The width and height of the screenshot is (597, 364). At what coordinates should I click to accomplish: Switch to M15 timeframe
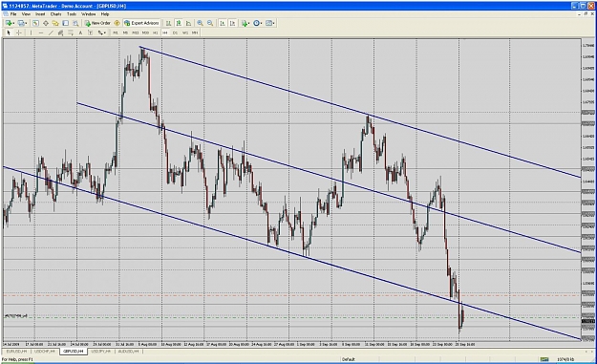tap(136, 32)
